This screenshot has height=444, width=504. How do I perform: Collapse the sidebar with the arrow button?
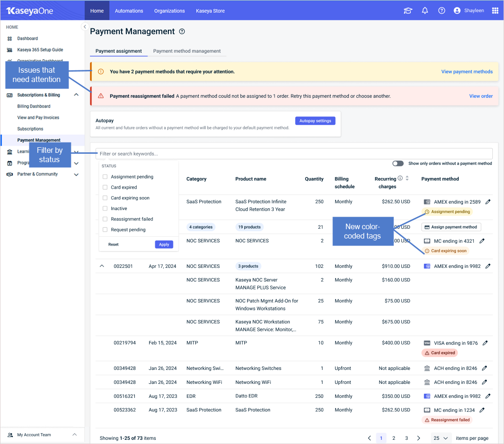click(x=84, y=27)
